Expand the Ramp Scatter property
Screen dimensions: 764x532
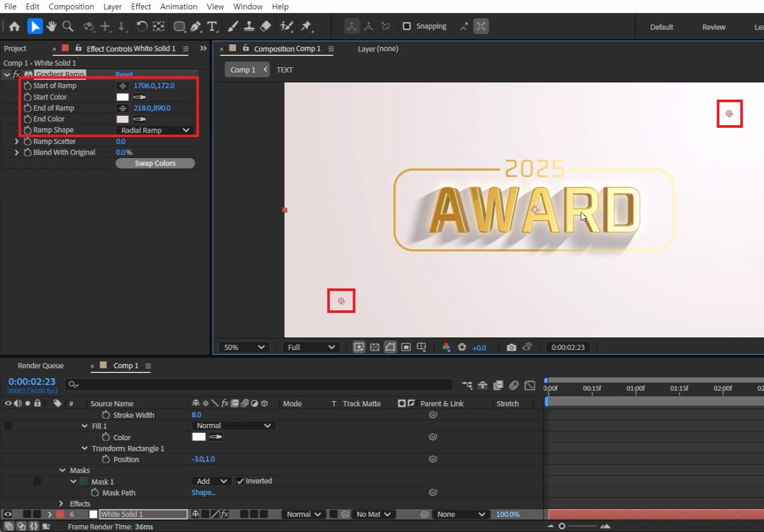click(17, 141)
